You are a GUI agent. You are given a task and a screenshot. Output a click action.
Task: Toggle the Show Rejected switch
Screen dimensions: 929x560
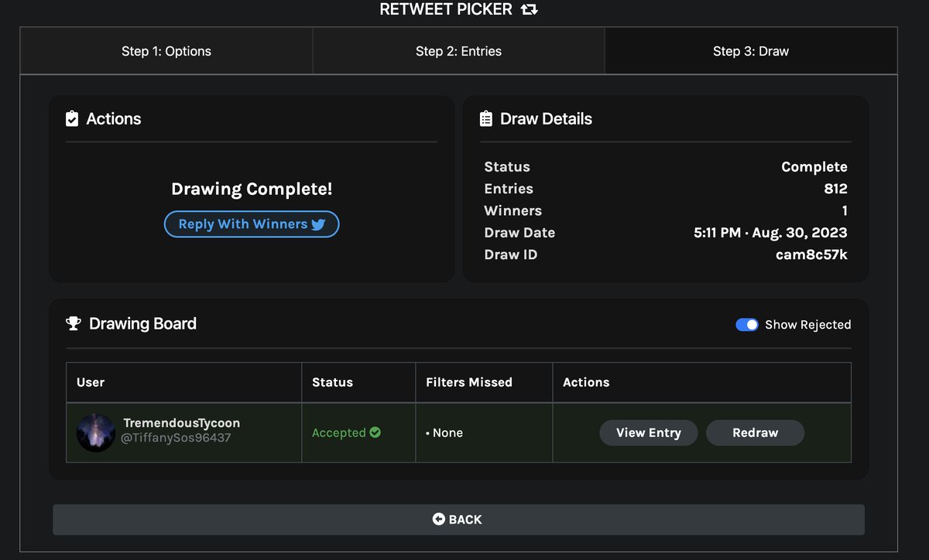747,325
